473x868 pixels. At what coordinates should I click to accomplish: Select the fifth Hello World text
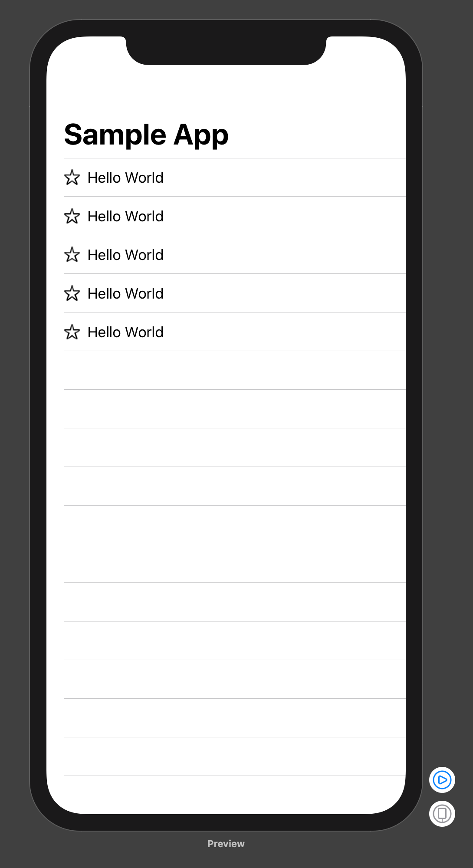click(x=125, y=332)
